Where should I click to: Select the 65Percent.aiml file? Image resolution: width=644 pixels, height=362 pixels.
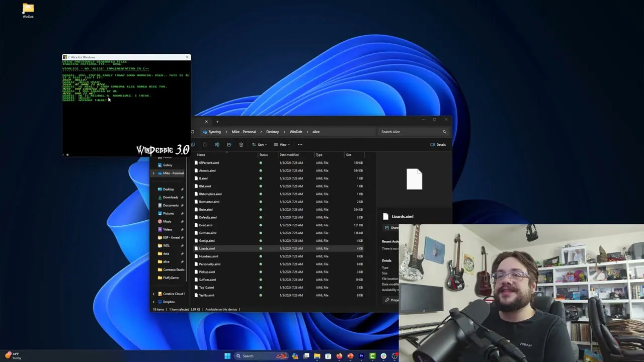coord(279,163)
